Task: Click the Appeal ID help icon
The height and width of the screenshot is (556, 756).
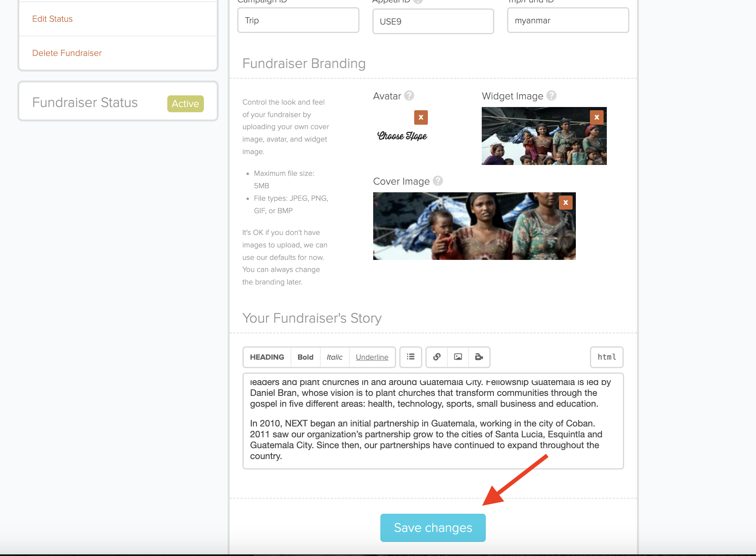Action: click(x=418, y=1)
